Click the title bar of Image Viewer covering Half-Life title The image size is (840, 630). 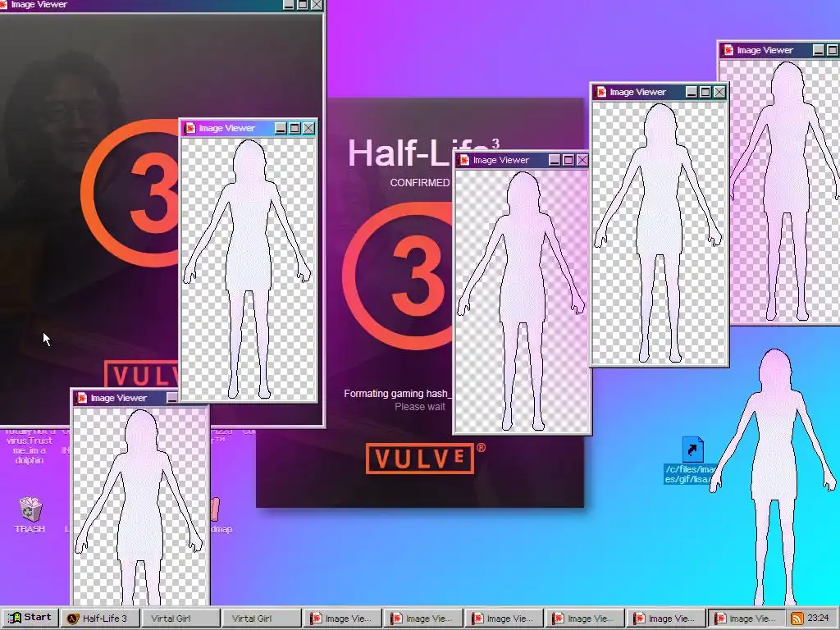(523, 160)
